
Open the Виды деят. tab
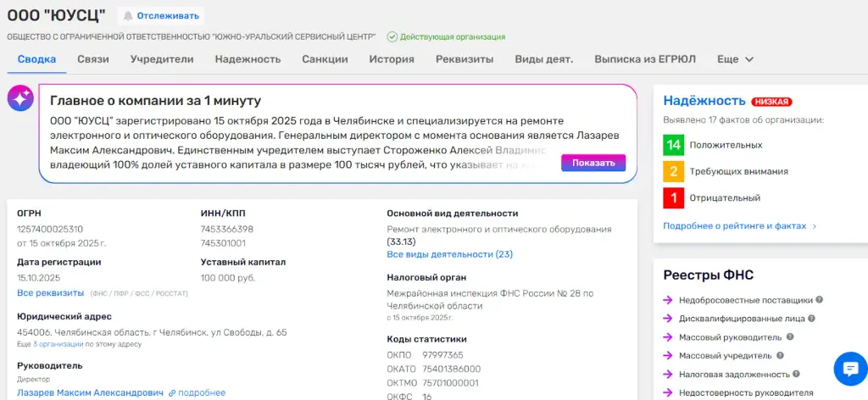coord(544,59)
